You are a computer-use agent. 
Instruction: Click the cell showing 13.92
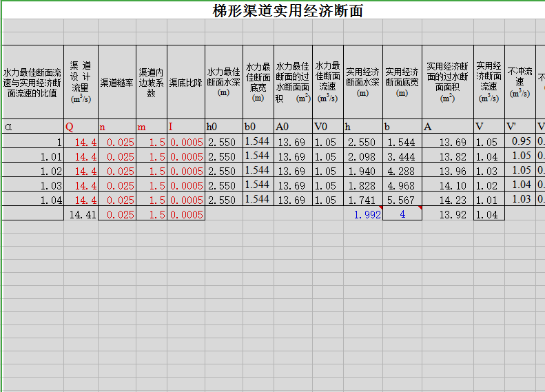pyautogui.click(x=447, y=214)
